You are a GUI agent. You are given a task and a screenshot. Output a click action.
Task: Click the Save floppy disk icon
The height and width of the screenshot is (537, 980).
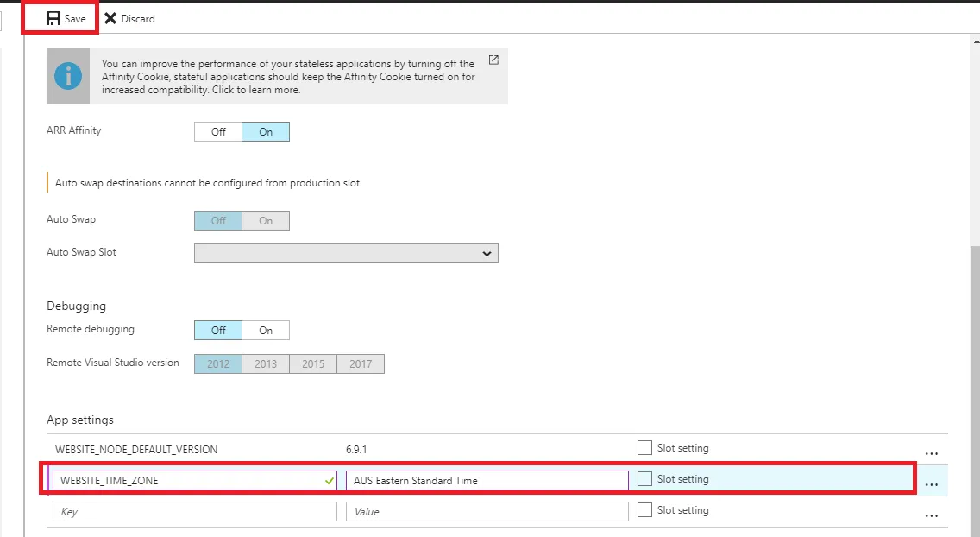(x=53, y=19)
